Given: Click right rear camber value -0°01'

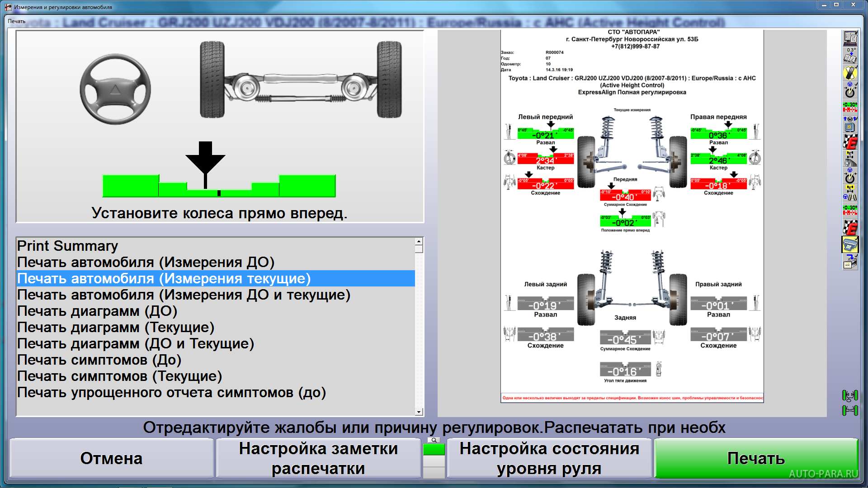Looking at the screenshot, I should (x=718, y=305).
